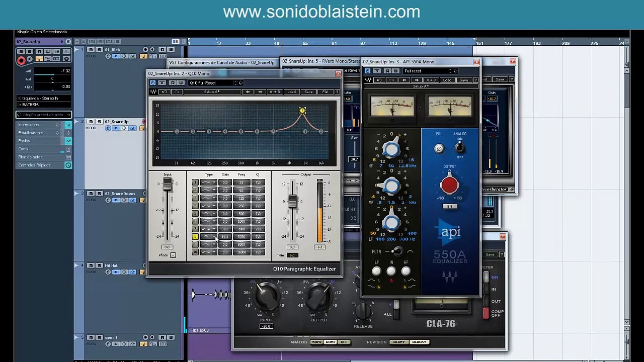Enable record on the inspector red button
Viewport: 644px width, 362px height.
point(21,60)
